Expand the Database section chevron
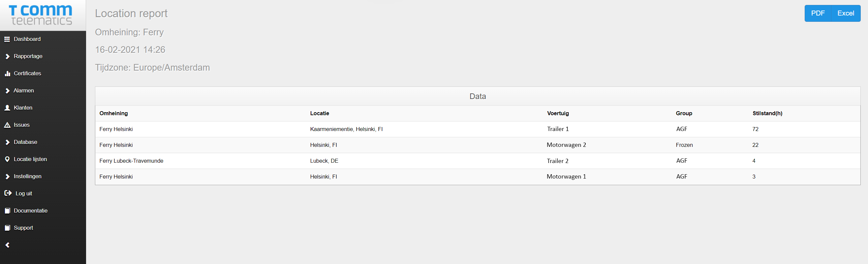Viewport: 868px width, 264px height. click(x=7, y=142)
